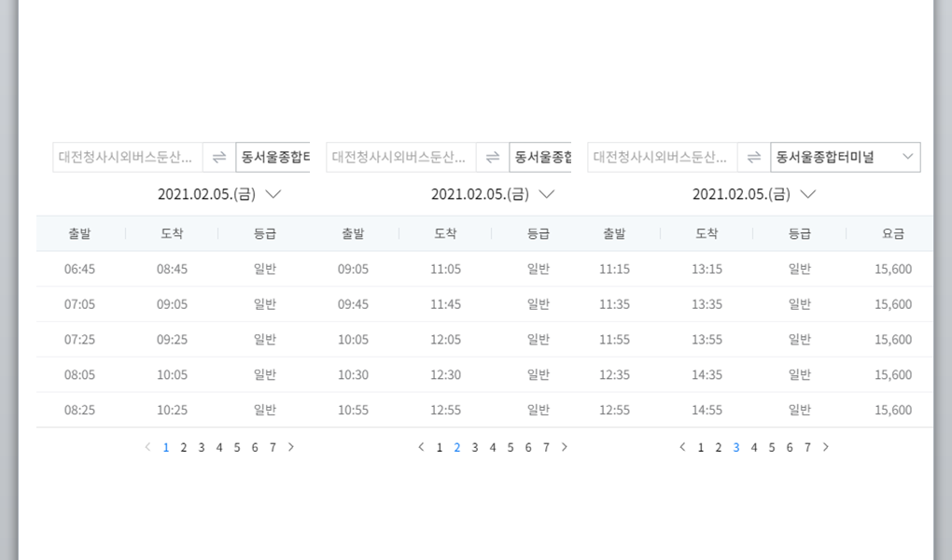The height and width of the screenshot is (560, 952).
Task: Go to next page in right timetable pagination
Action: pos(826,447)
